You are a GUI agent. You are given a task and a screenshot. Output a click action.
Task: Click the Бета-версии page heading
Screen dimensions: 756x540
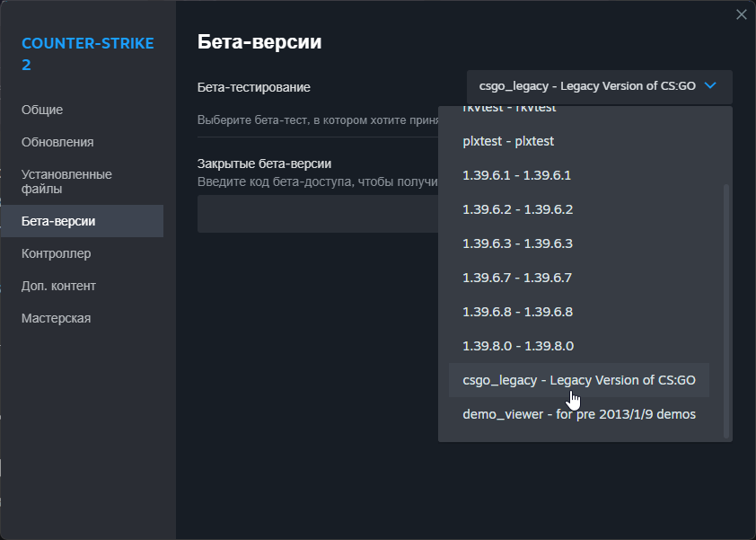[259, 42]
